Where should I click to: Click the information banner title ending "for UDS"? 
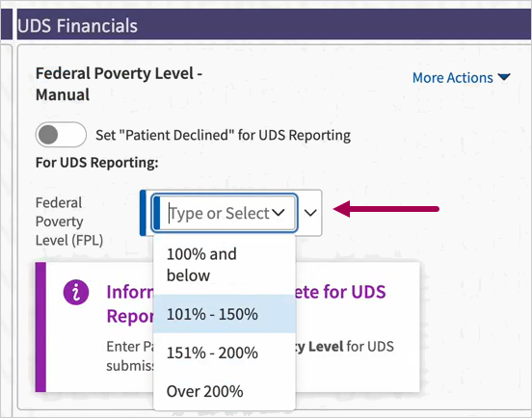tap(339, 292)
